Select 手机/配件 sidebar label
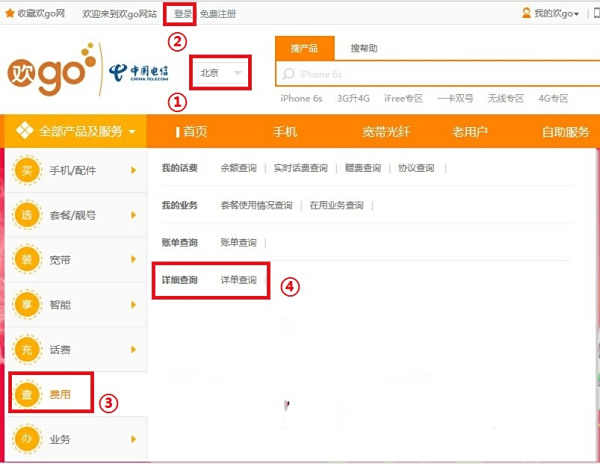This screenshot has width=600, height=464. pos(73,170)
